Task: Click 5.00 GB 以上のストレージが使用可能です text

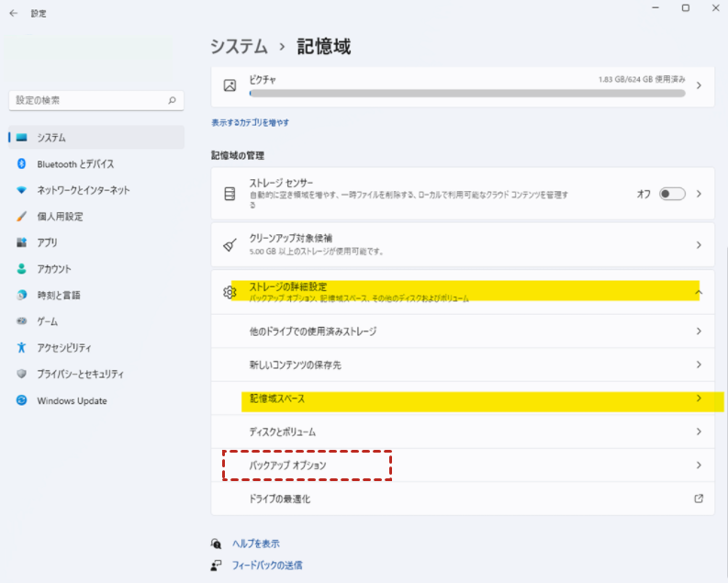Action: tap(316, 252)
